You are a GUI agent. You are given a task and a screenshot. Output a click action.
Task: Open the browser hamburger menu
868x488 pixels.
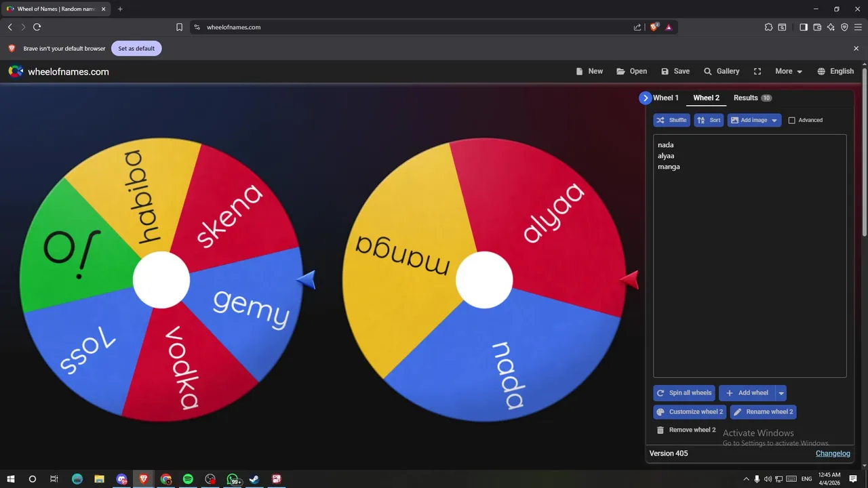[858, 27]
